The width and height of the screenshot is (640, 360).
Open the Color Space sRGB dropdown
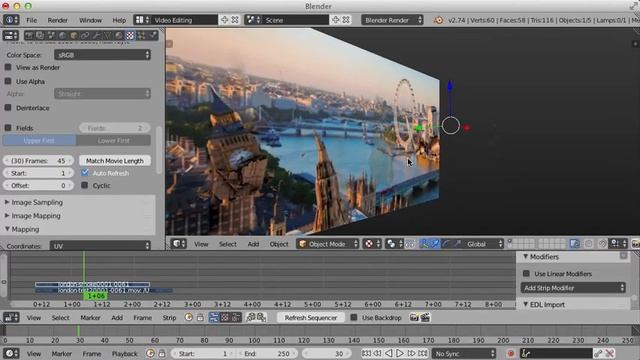[102, 55]
